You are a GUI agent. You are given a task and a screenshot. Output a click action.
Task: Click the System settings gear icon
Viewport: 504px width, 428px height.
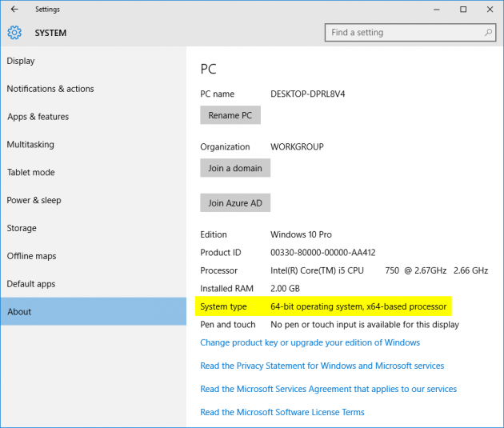(x=14, y=33)
